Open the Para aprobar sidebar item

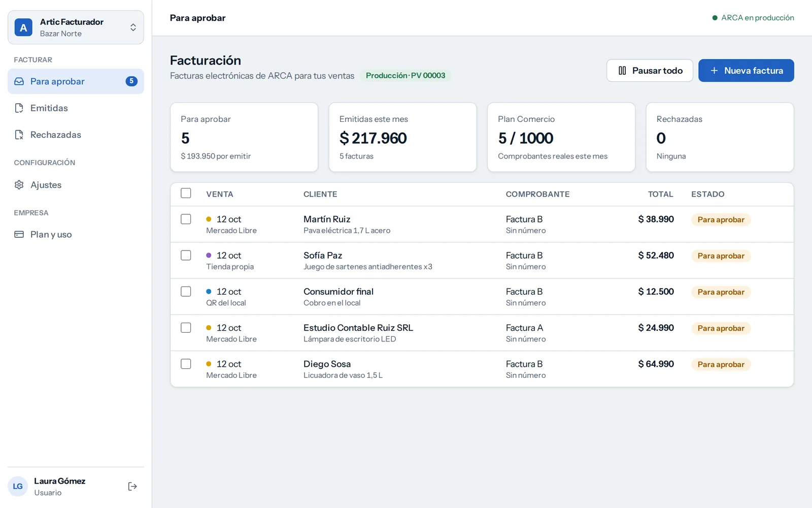76,81
